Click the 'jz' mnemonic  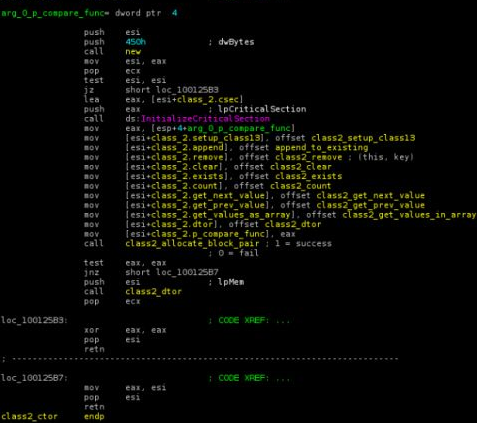point(89,90)
